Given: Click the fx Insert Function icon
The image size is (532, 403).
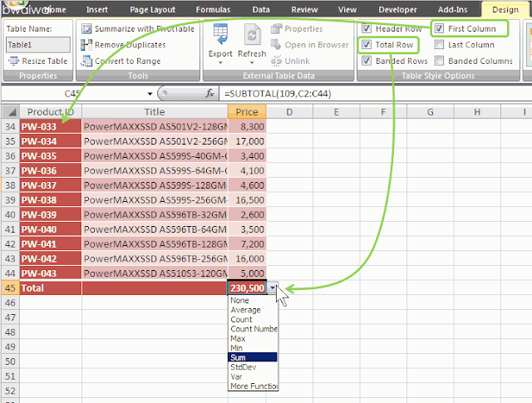Looking at the screenshot, I should [x=210, y=93].
